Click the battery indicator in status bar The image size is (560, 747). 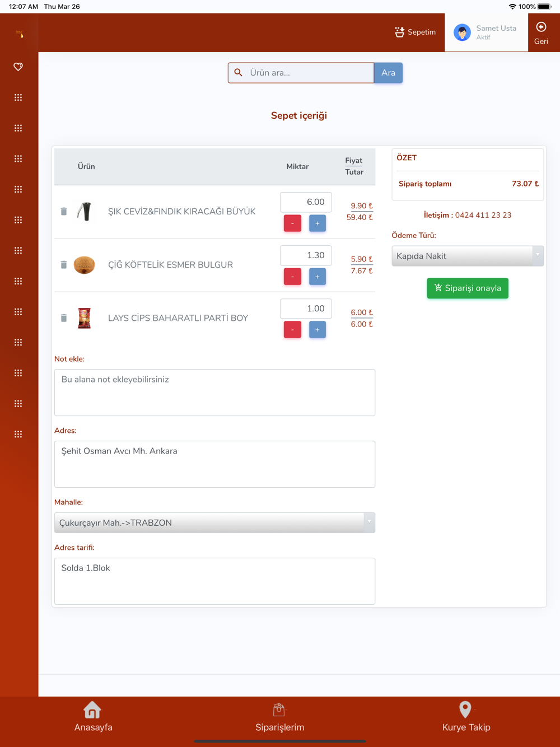(545, 7)
